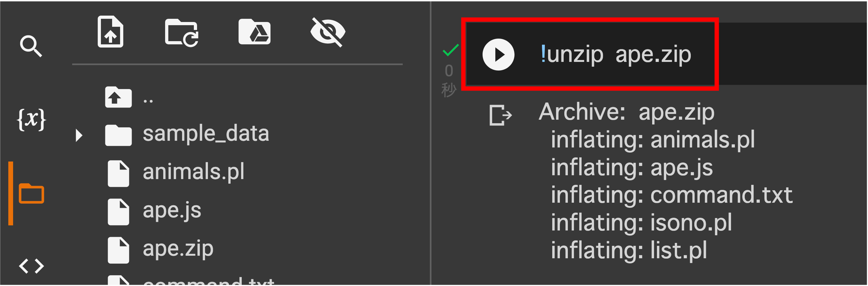
Task: Run the unzip ape.zip cell
Action: (498, 55)
